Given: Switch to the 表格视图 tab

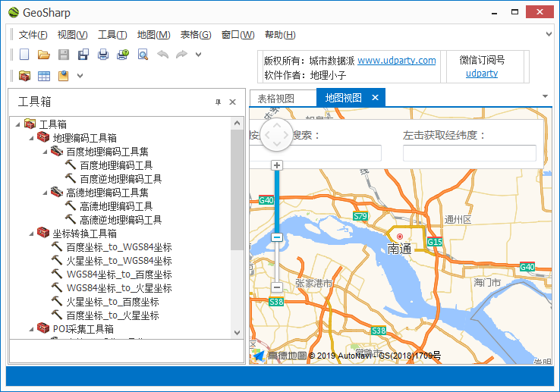Looking at the screenshot, I should 275,98.
